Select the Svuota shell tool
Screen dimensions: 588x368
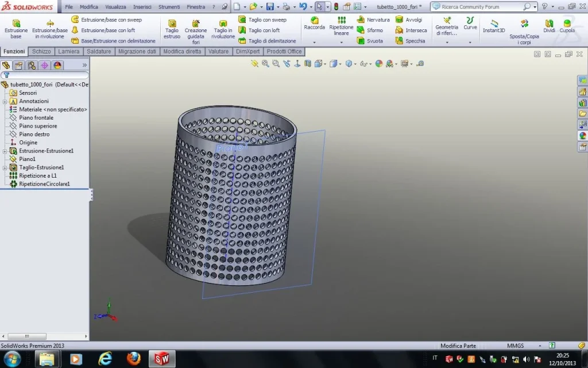(x=370, y=41)
